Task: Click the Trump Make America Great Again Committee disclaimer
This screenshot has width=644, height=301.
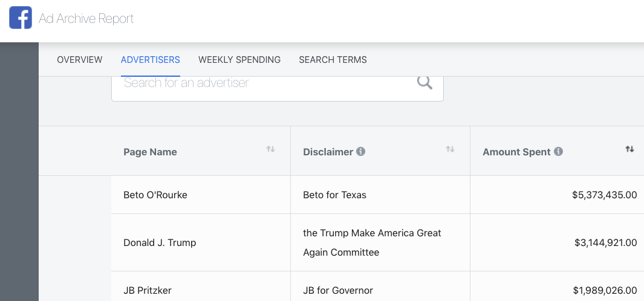Action: (372, 242)
